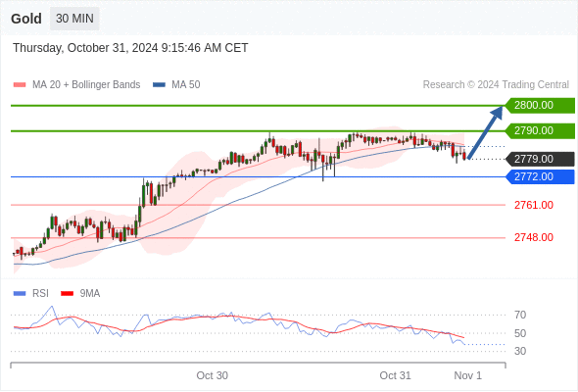This screenshot has height=392, width=578.
Task: Click the 'Nov 1' date axis label
Action: coord(467,375)
